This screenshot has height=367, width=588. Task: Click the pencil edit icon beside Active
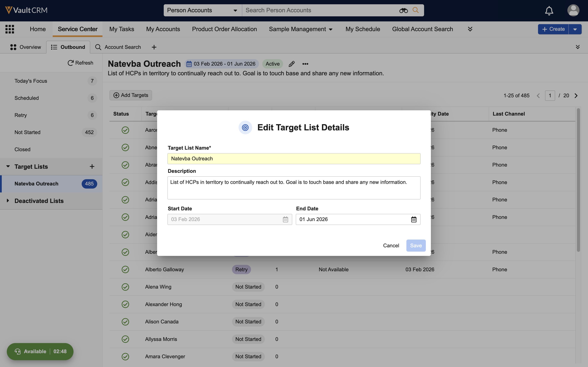pyautogui.click(x=292, y=64)
